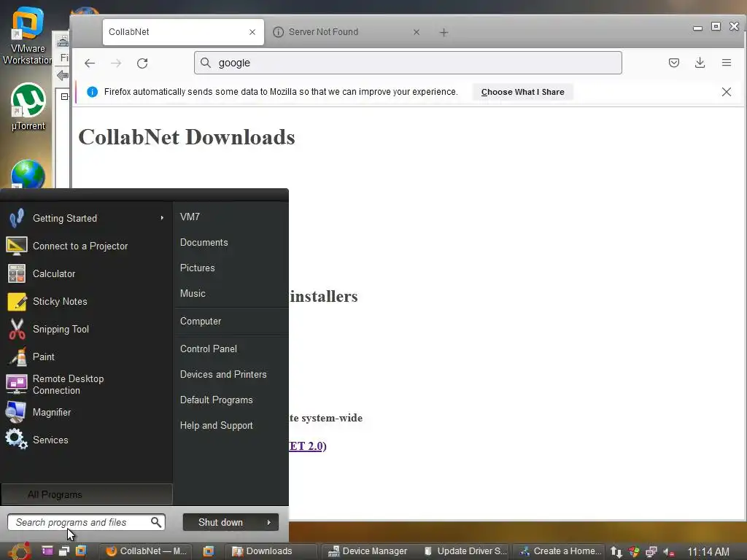Switch to CollabNet Firefox taskbar button
The height and width of the screenshot is (560, 747).
146,551
